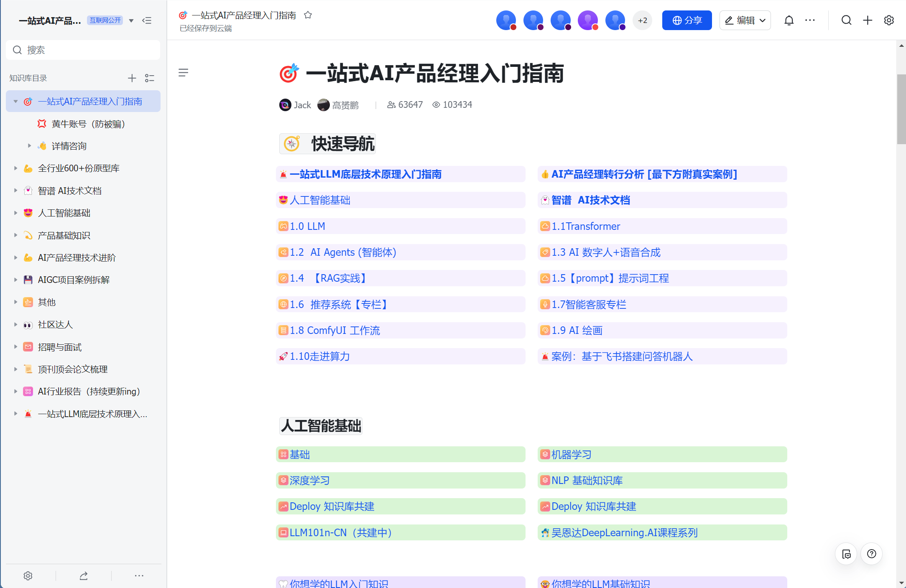Open the 编辑 mode dropdown
Image resolution: width=906 pixels, height=588 pixels.
pyautogui.click(x=762, y=20)
